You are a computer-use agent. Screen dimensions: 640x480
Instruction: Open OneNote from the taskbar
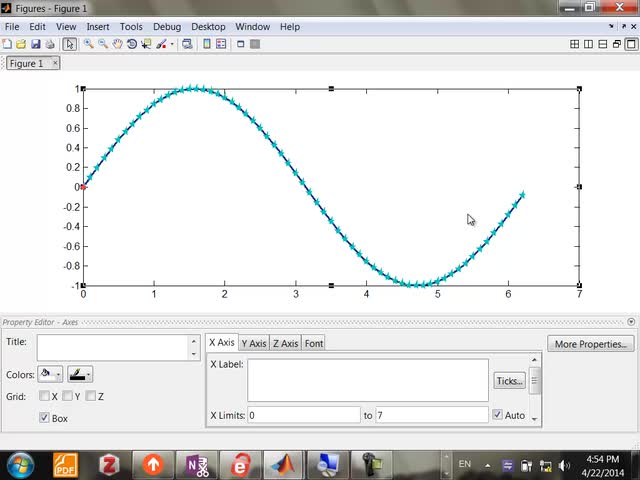[197, 465]
